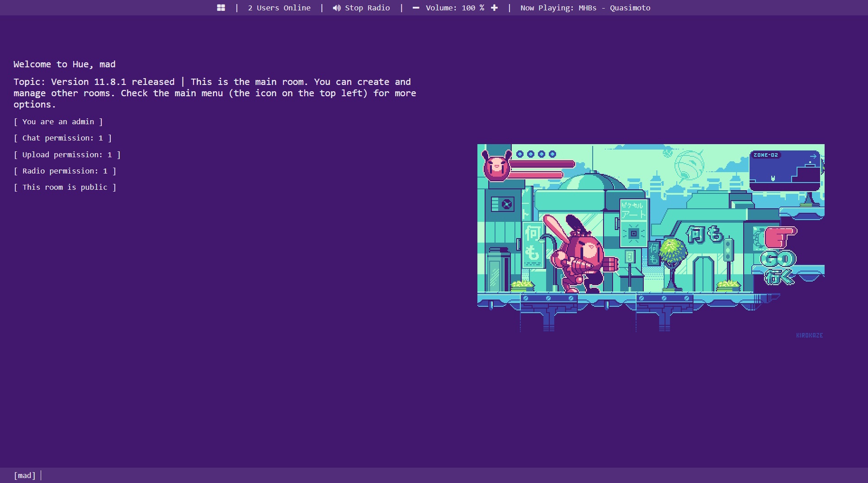
Task: Click the Stop Radio speaker icon
Action: click(x=337, y=8)
